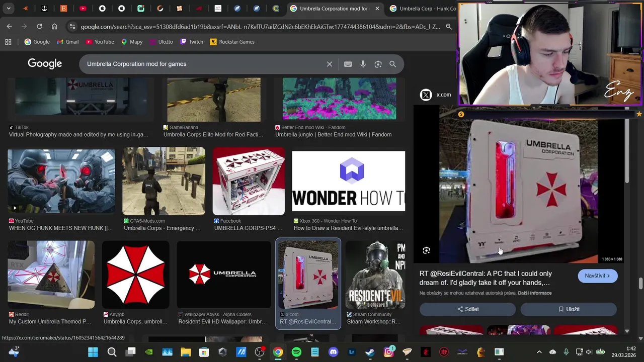Open volume control in system tray
Viewport: 644px width, 362px height.
(589, 352)
